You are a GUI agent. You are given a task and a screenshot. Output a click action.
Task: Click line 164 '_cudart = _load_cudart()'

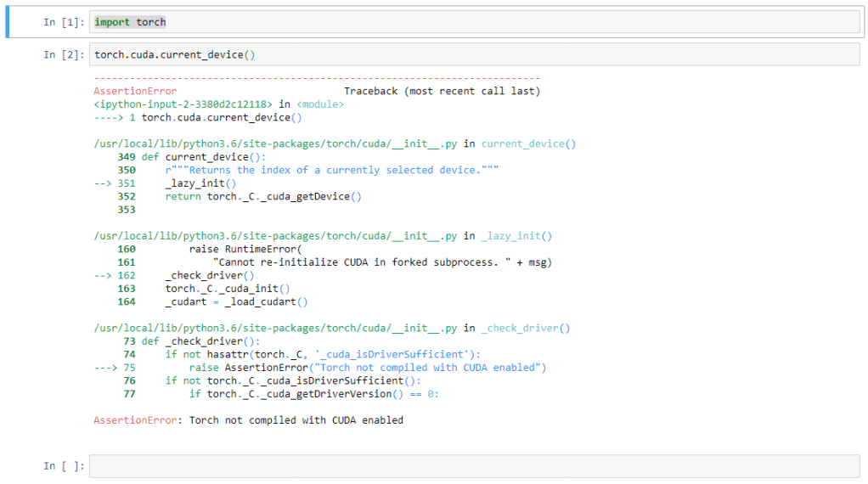click(x=236, y=301)
